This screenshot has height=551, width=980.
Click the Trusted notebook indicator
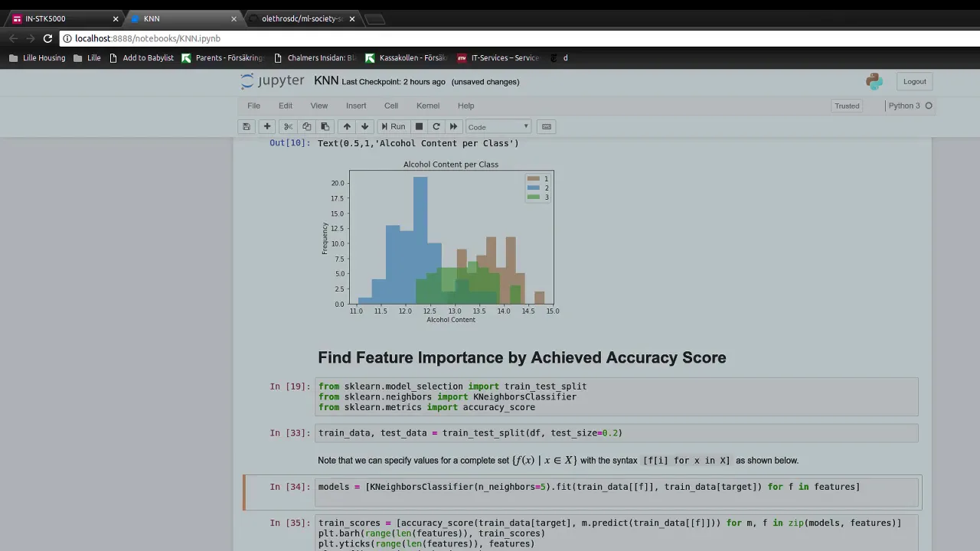[847, 106]
